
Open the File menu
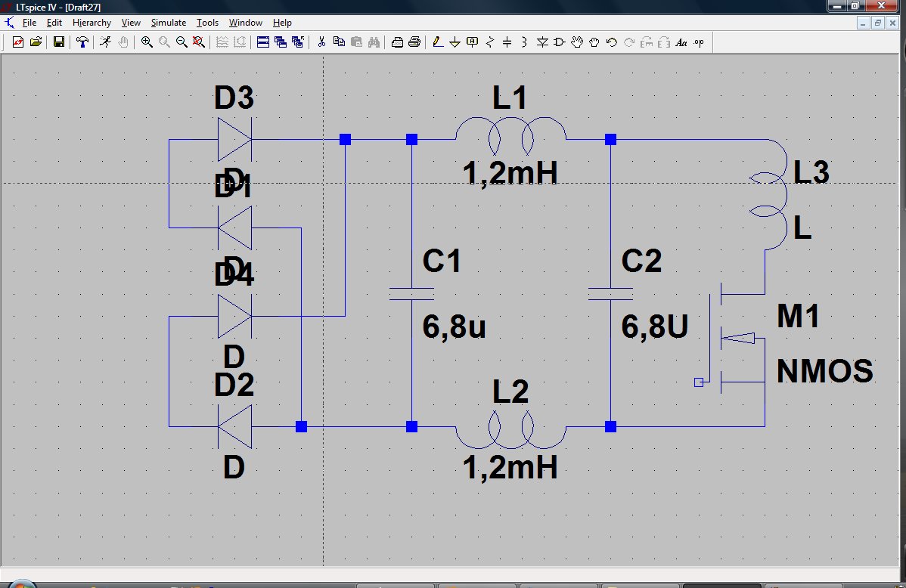tap(29, 23)
